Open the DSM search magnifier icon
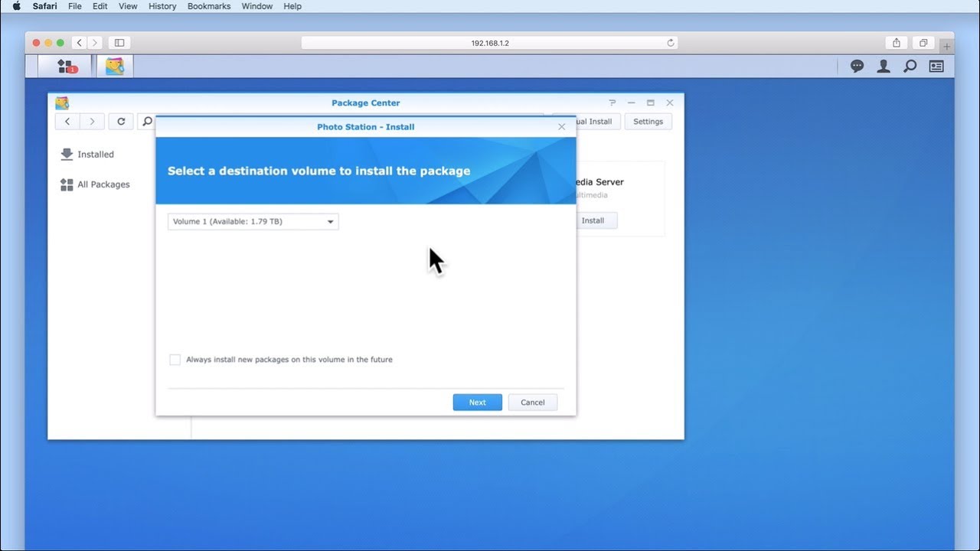The image size is (980, 551). tap(910, 67)
